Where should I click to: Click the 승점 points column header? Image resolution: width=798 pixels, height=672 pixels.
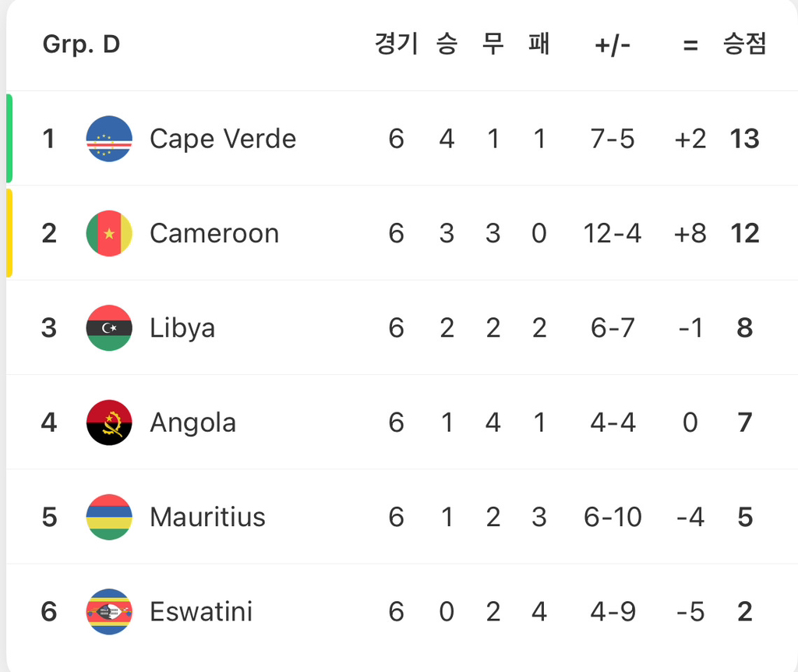tap(744, 44)
